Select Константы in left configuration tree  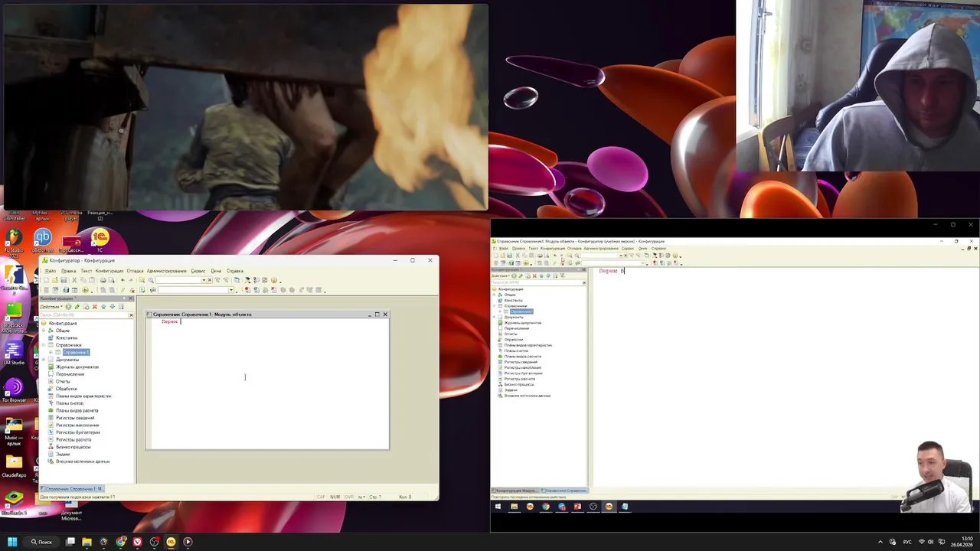(x=67, y=337)
